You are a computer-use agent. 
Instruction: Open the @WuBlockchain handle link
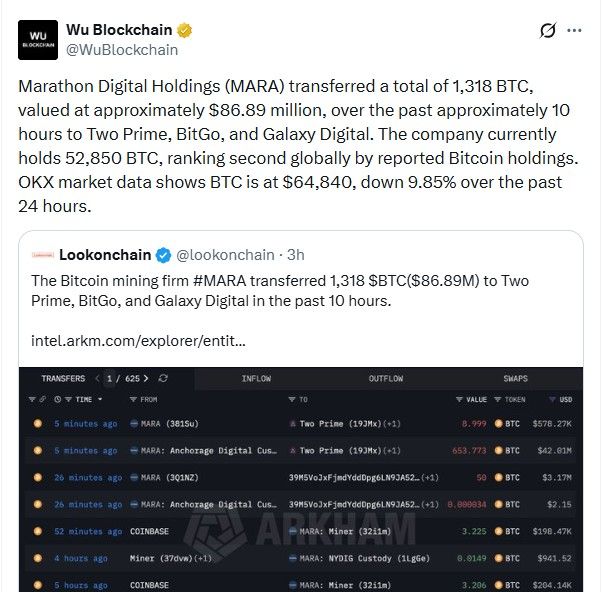pyautogui.click(x=121, y=49)
